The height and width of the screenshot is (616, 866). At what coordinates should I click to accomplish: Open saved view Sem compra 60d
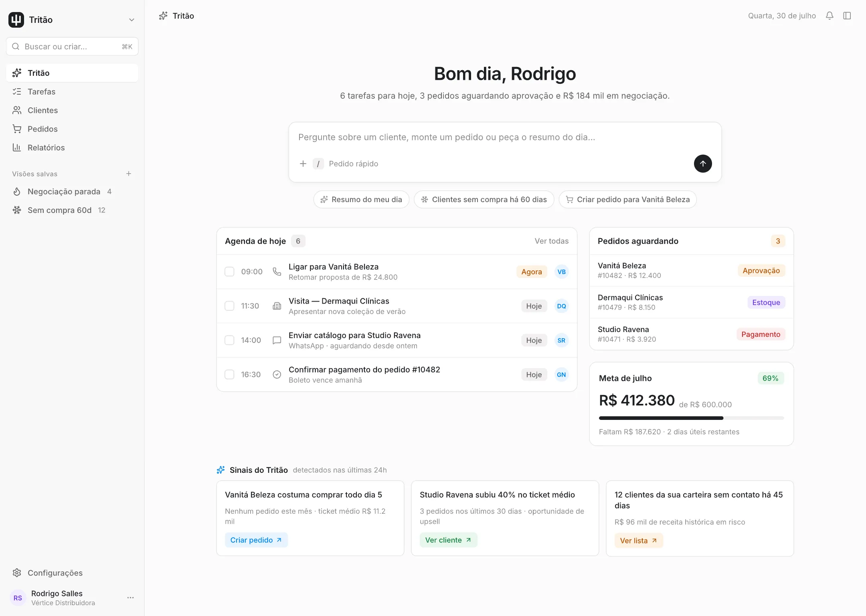(72, 210)
